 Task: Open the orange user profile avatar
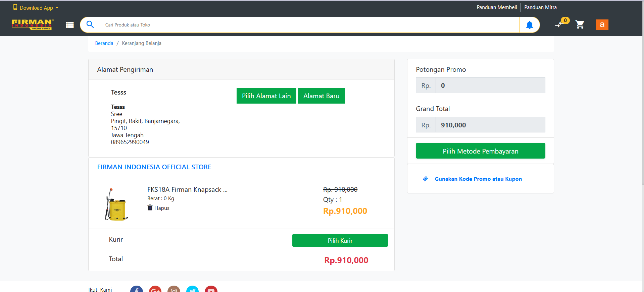(602, 24)
